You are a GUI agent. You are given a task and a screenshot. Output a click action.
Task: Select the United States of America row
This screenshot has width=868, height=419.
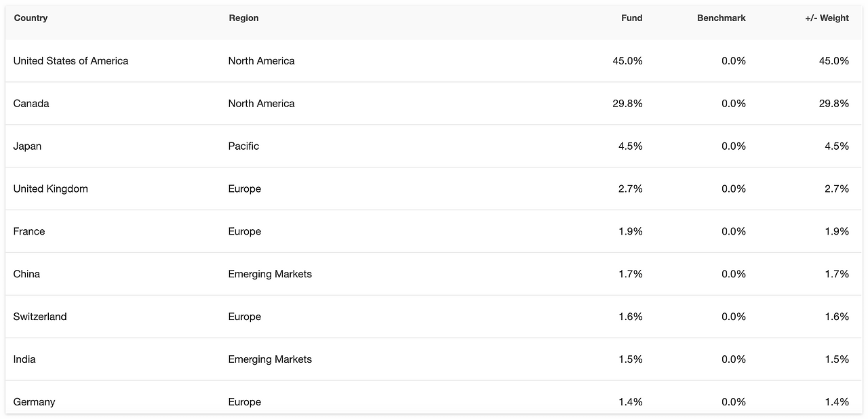71,61
